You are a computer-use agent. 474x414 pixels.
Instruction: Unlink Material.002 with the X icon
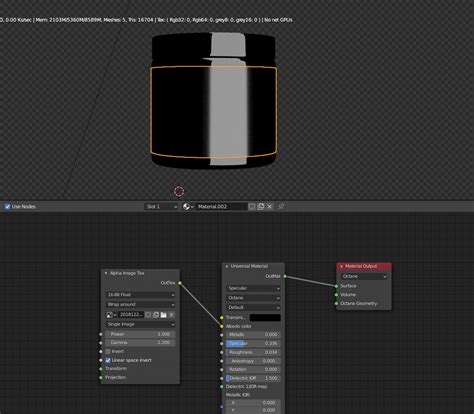tap(270, 207)
